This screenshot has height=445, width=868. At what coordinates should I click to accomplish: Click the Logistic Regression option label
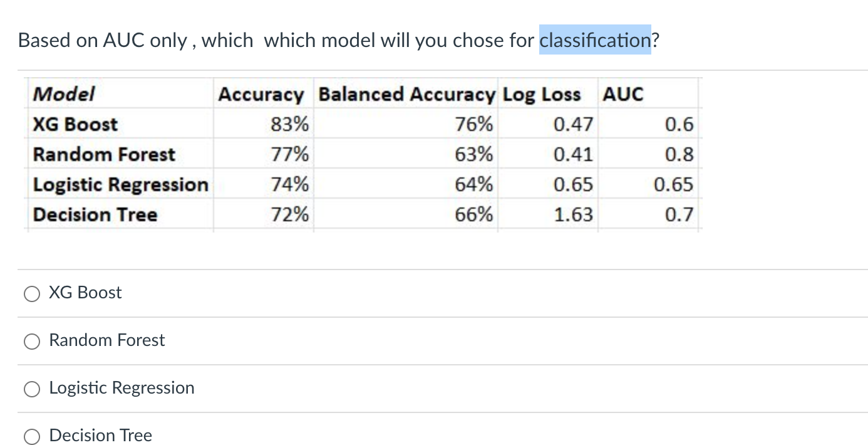pyautogui.click(x=121, y=388)
